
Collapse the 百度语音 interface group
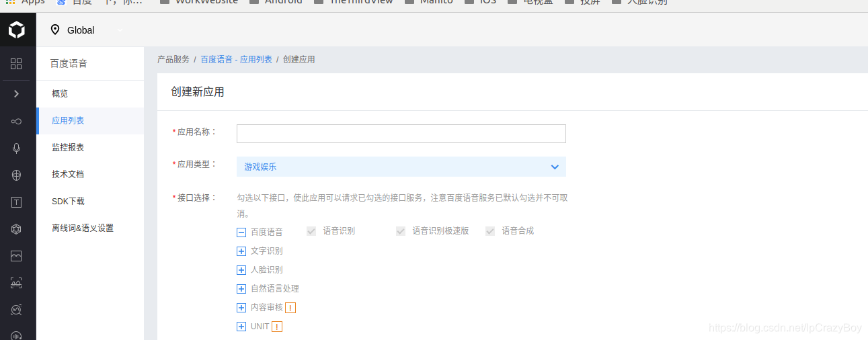tap(241, 232)
